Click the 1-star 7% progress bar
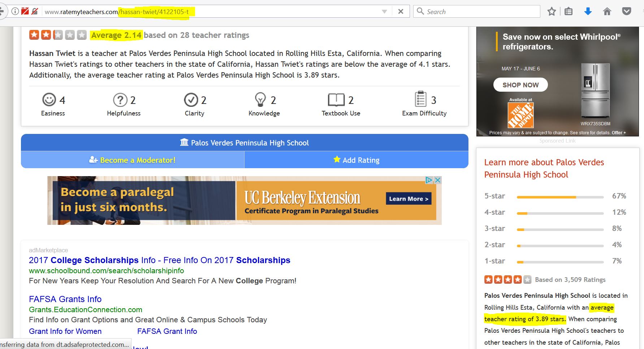The image size is (644, 349). click(x=560, y=262)
